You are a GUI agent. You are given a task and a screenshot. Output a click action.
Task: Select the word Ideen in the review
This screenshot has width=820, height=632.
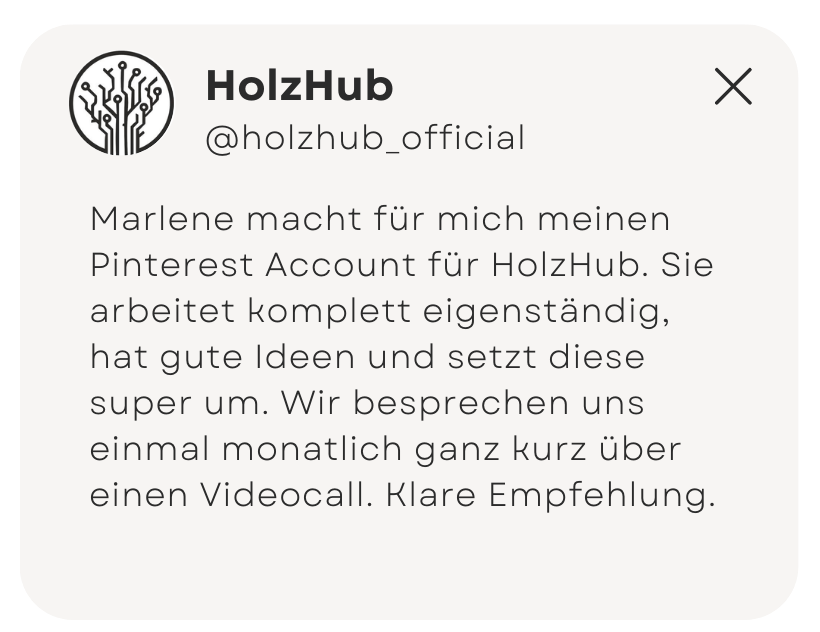coord(305,357)
